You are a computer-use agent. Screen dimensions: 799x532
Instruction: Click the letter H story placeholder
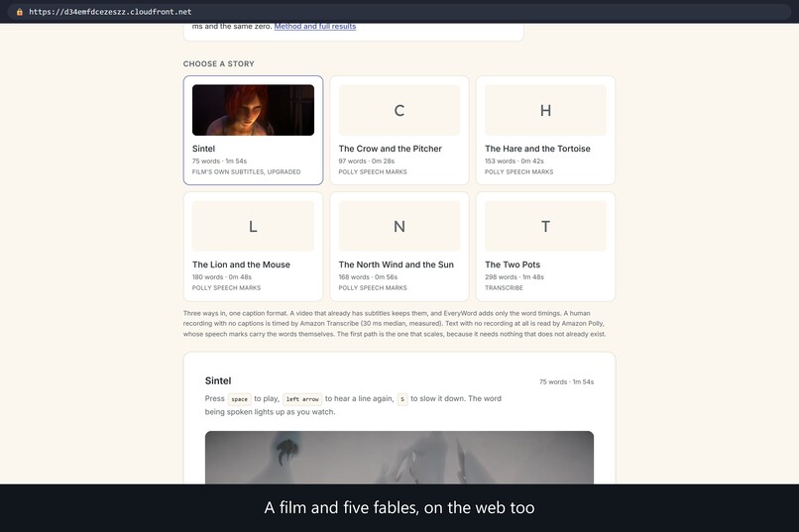tap(545, 110)
